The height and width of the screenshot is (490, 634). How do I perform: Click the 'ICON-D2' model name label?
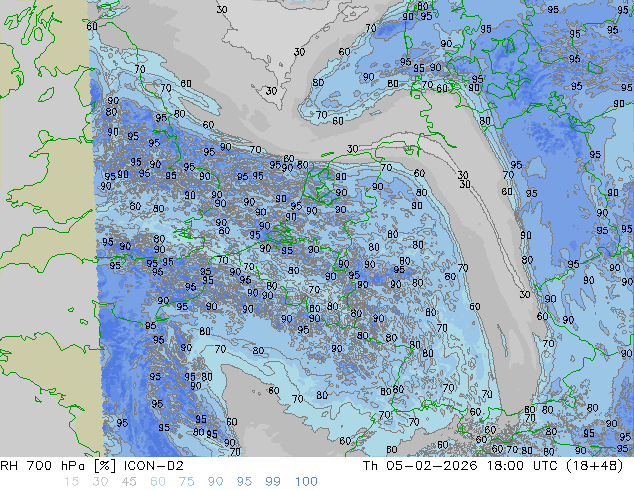pyautogui.click(x=154, y=466)
